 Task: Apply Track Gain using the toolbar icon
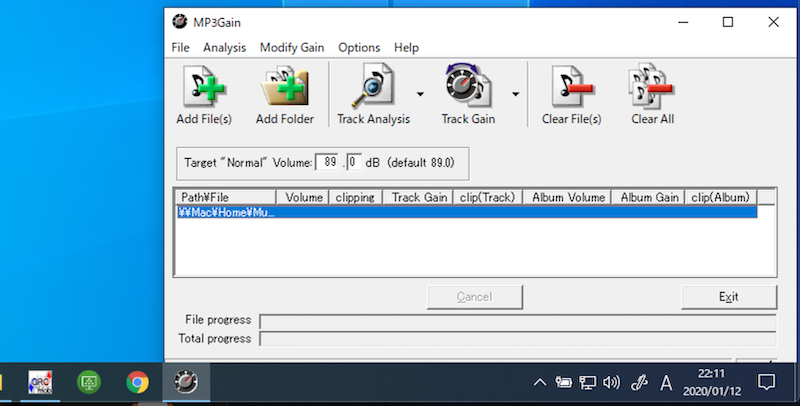(x=468, y=90)
